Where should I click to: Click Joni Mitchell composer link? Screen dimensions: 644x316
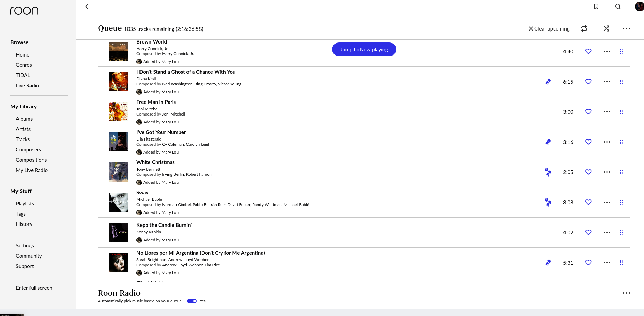173,114
